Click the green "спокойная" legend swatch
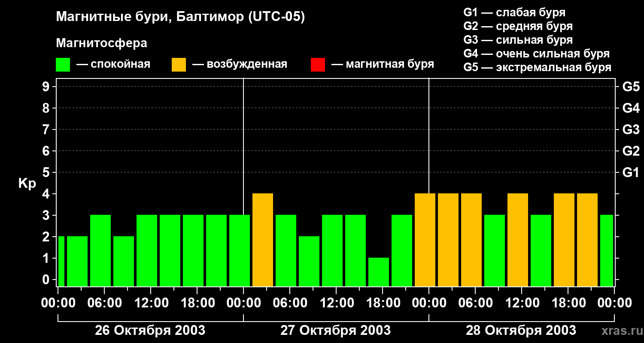 tap(63, 65)
